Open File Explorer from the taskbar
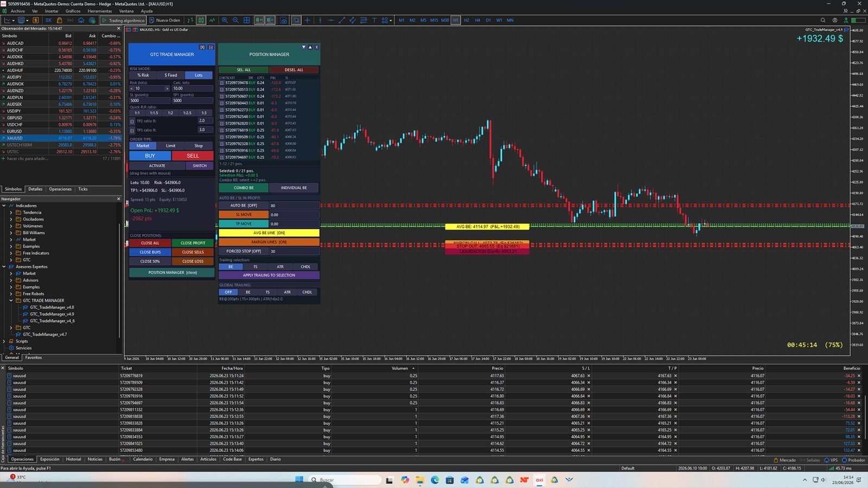 coord(420,480)
